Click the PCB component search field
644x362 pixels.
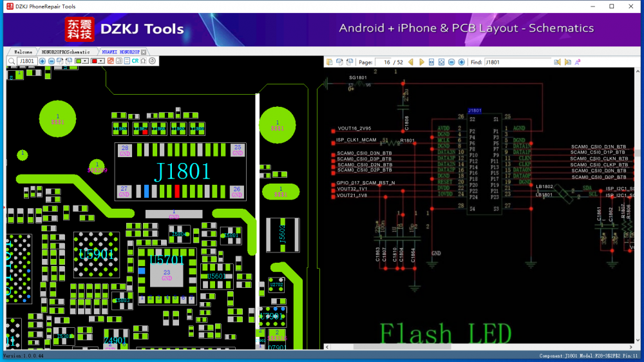(27, 61)
